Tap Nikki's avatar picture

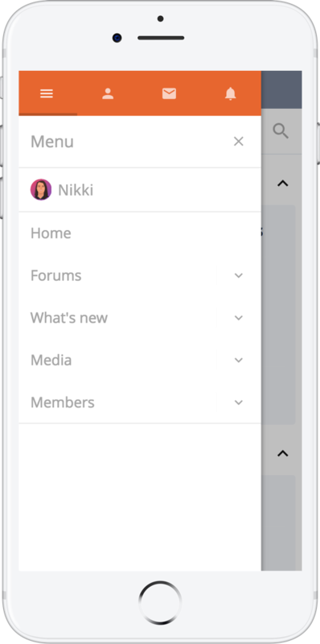point(41,190)
